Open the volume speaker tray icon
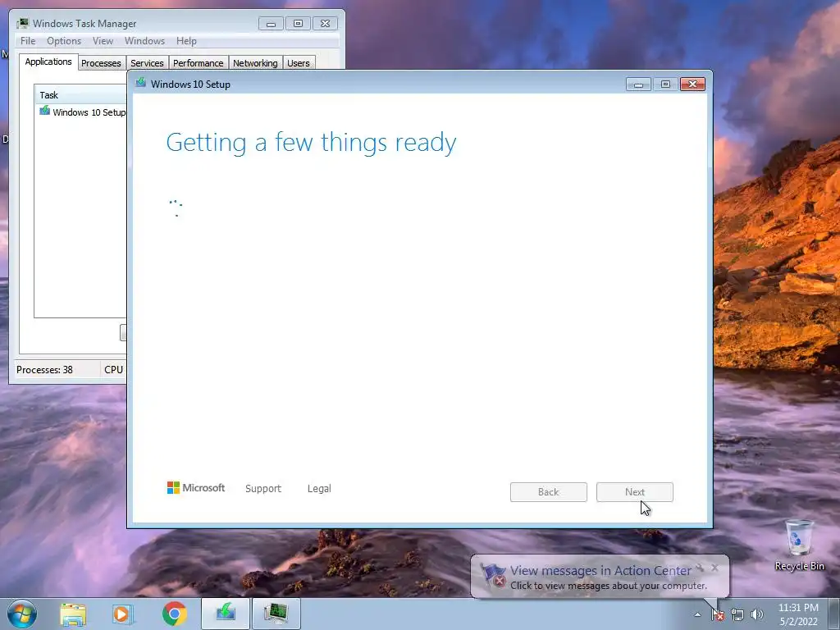The height and width of the screenshot is (630, 840). (757, 614)
